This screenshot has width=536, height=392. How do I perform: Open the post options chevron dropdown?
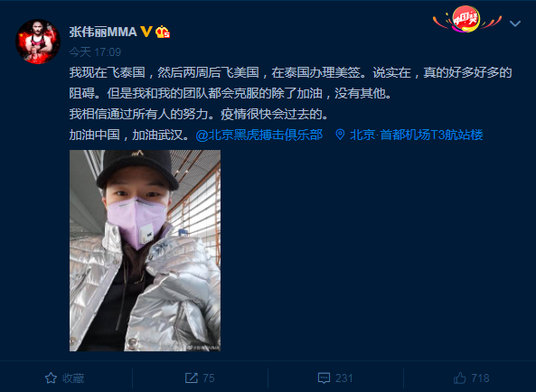tap(515, 23)
